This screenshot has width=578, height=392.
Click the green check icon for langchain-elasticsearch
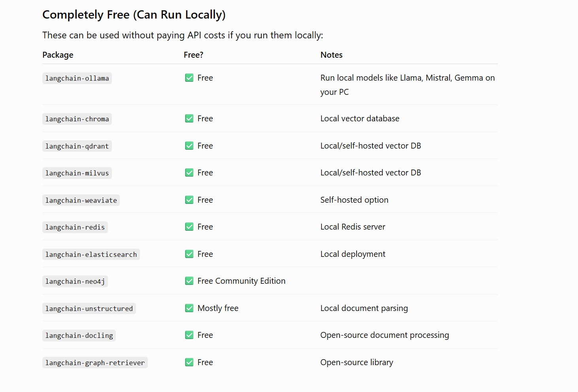coord(189,254)
